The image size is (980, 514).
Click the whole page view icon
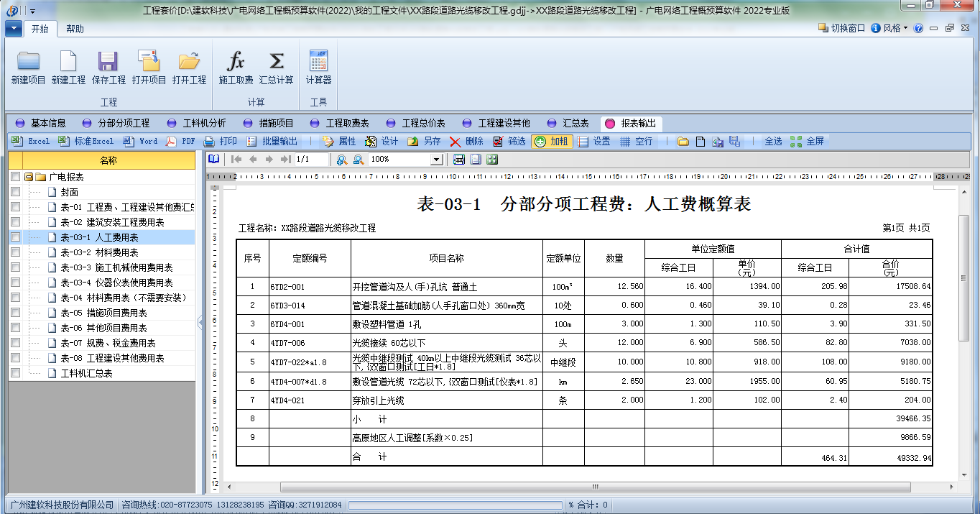click(476, 160)
